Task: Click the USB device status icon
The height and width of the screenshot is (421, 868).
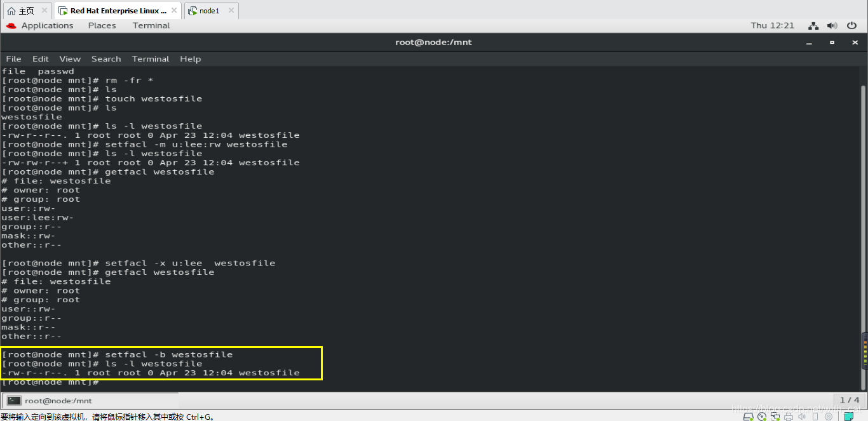Action: pyautogui.click(x=815, y=417)
